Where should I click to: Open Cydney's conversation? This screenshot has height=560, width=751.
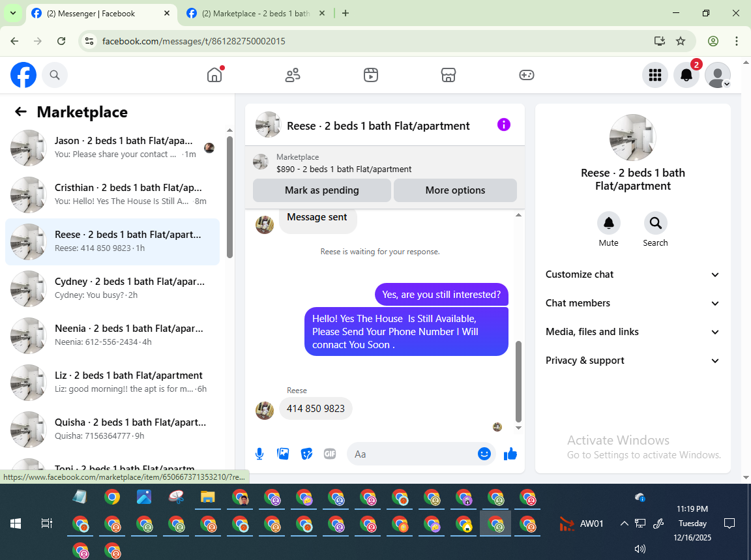(x=113, y=288)
